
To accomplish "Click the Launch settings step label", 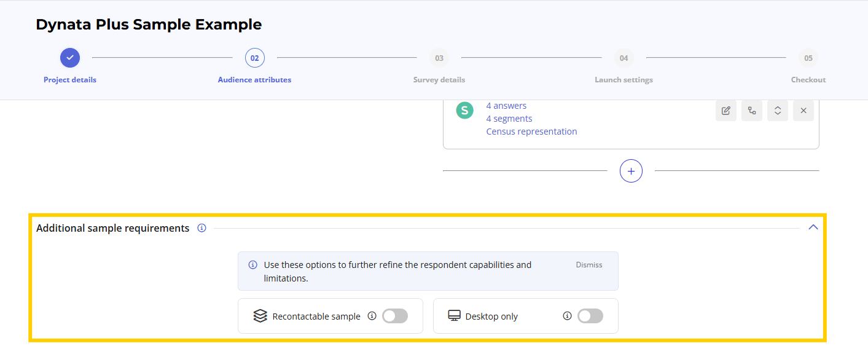I will tap(624, 80).
